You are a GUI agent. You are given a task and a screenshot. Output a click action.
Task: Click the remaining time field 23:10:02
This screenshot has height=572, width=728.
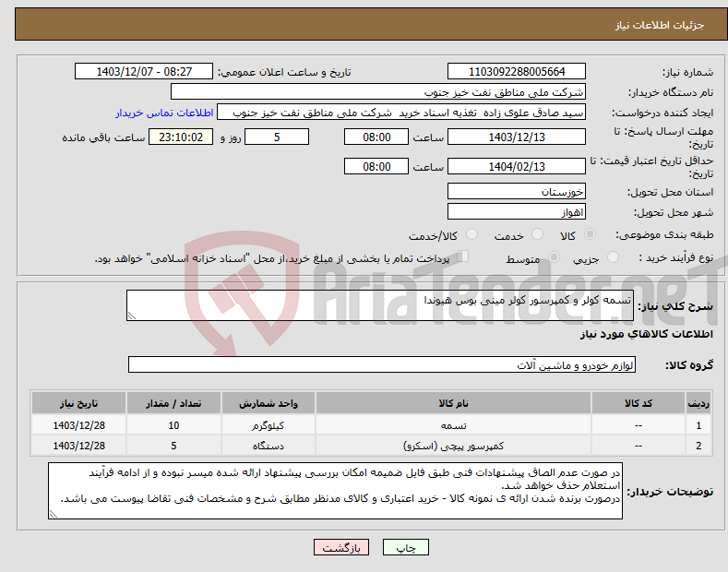181,137
